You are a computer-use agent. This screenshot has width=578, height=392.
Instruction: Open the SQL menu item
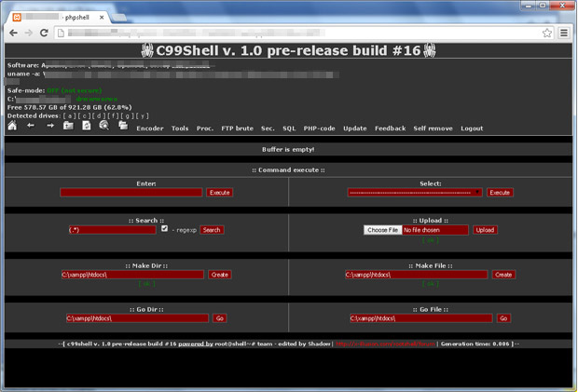pyautogui.click(x=289, y=128)
